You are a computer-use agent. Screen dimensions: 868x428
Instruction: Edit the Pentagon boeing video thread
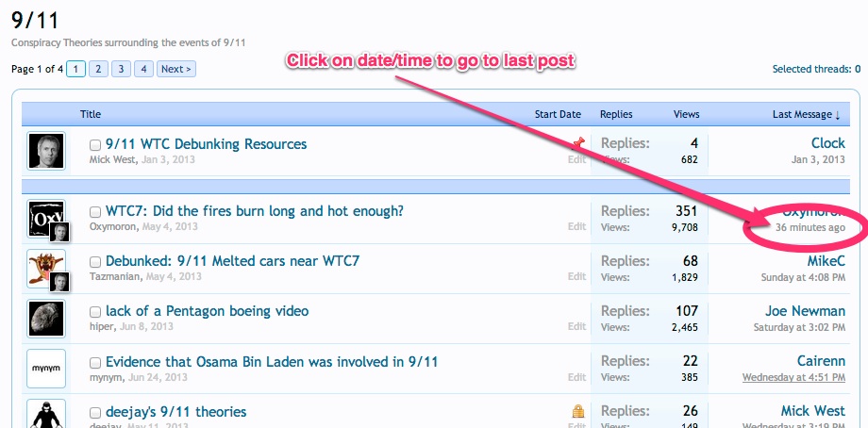[x=576, y=326]
